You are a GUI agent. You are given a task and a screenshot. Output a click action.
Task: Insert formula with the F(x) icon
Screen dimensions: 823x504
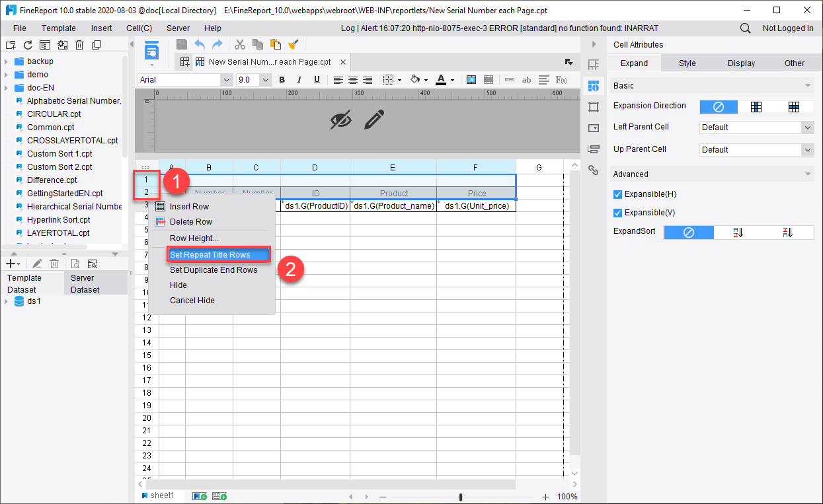[561, 80]
